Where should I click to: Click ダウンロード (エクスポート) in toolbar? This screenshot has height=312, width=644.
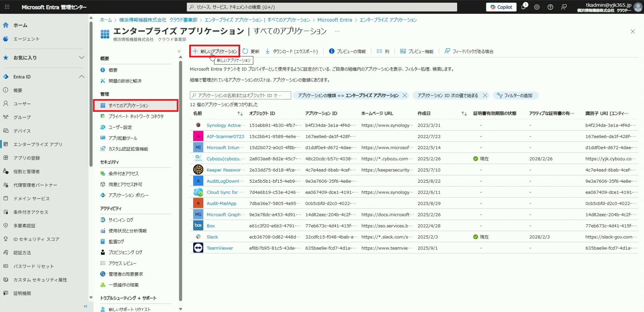(291, 51)
